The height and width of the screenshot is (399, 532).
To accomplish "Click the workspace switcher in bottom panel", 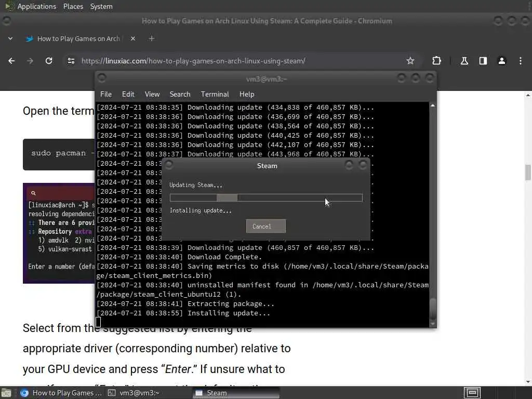I will pos(472,393).
